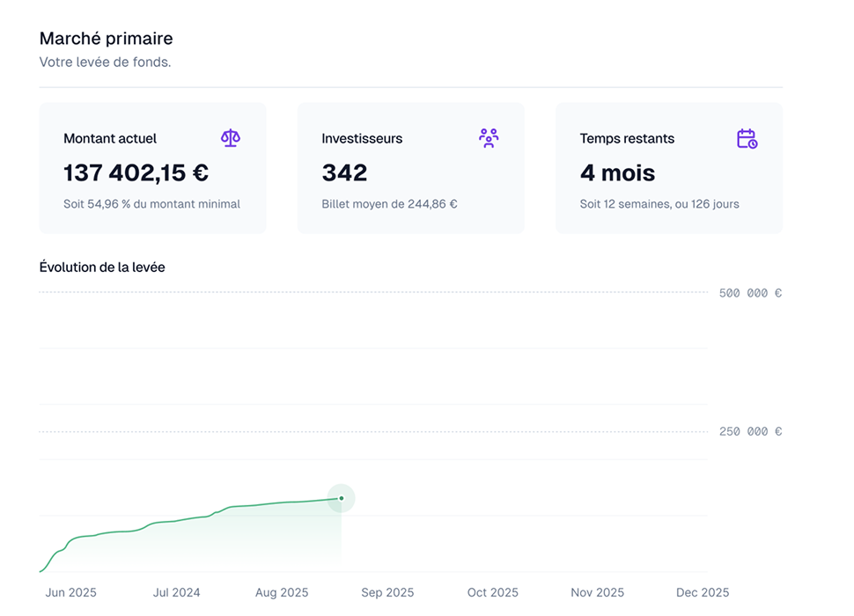Click the 250 000 € axis label

pyautogui.click(x=750, y=432)
